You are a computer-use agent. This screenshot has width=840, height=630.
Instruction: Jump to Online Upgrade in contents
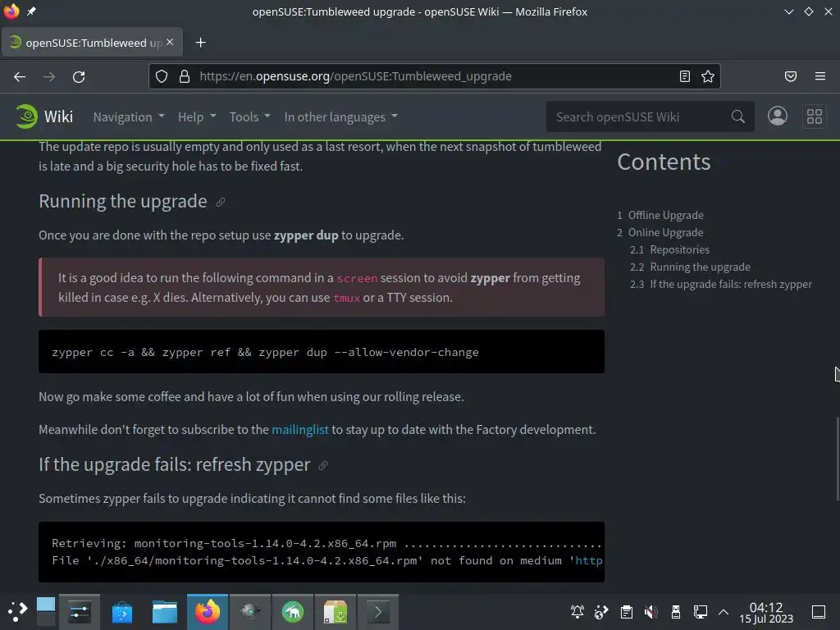(665, 232)
